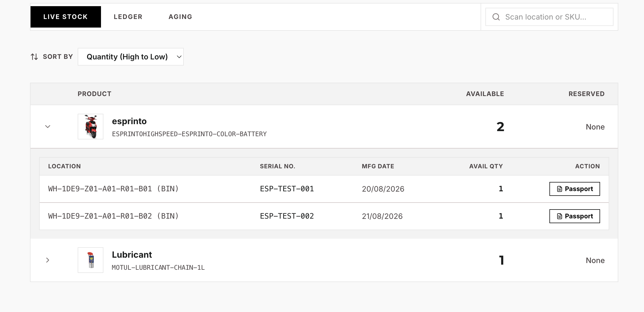This screenshot has width=644, height=312.
Task: Click the Action column header
Action: tap(587, 166)
